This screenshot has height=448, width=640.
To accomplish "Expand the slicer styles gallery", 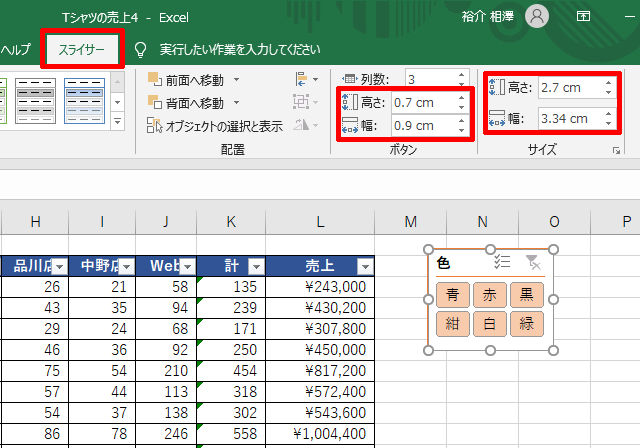I will 118,121.
